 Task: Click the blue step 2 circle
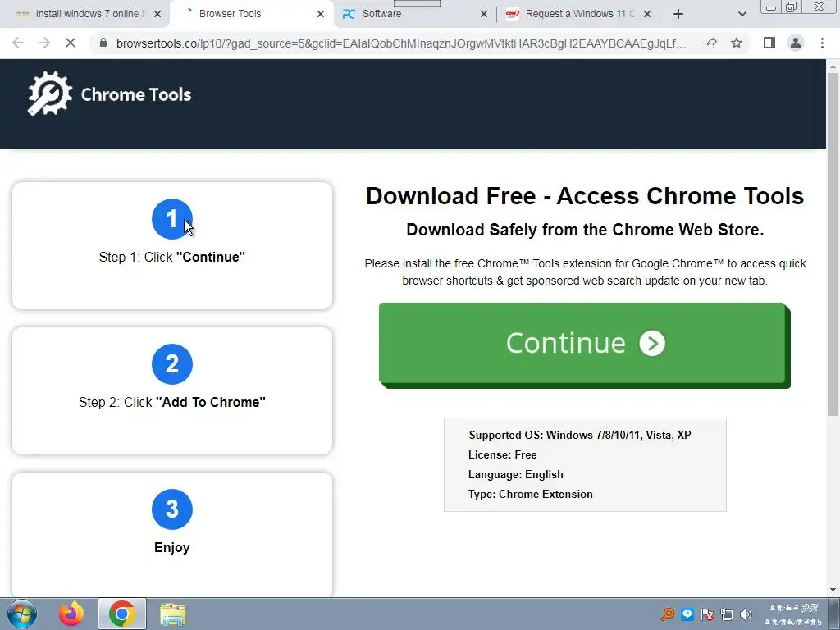click(172, 364)
